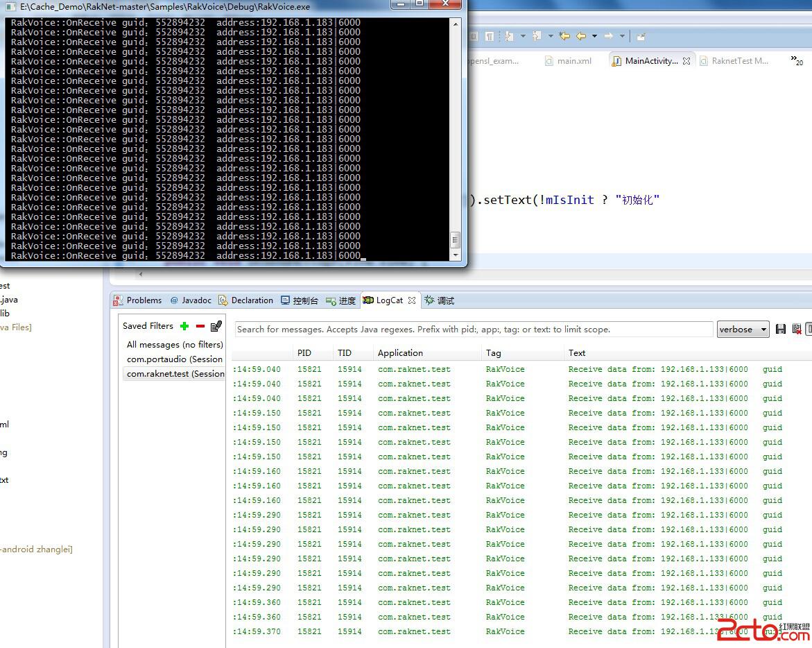
Task: Select All messages (no filters)
Action: 174,345
